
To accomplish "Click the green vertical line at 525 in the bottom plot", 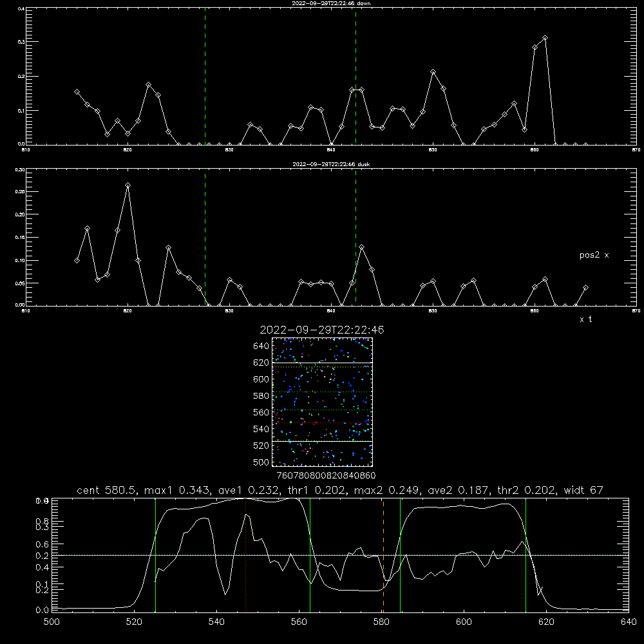I will (155, 555).
